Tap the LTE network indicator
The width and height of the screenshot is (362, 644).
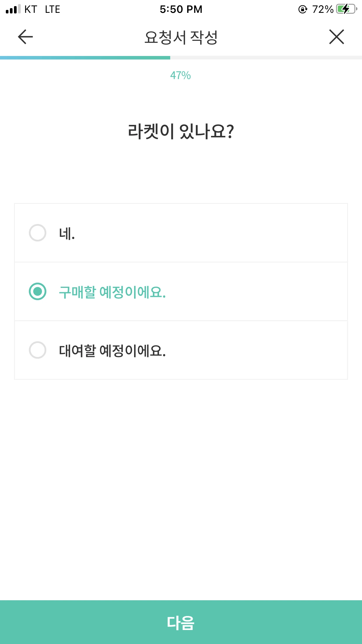[x=52, y=9]
